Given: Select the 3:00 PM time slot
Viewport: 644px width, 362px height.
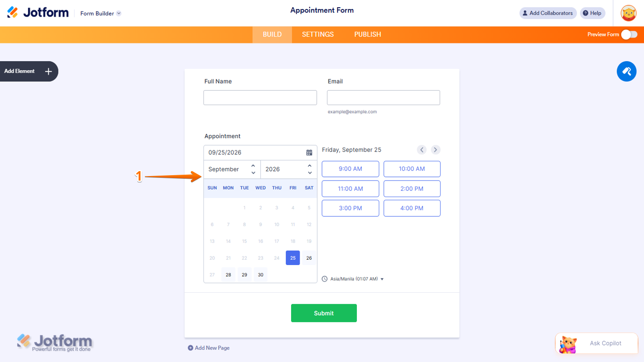Looking at the screenshot, I should pos(351,208).
